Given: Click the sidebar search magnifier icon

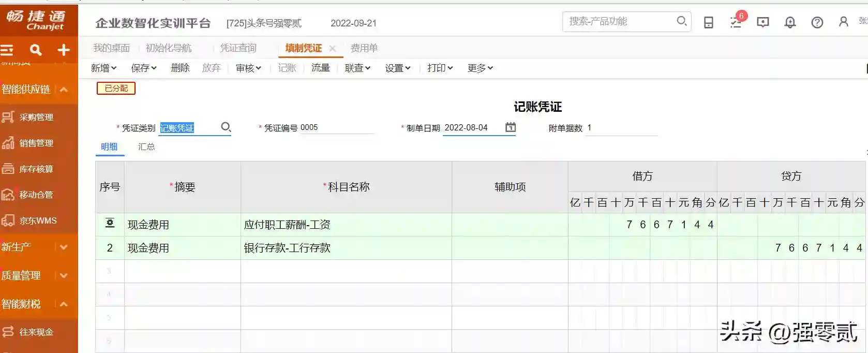Looking at the screenshot, I should (x=36, y=50).
